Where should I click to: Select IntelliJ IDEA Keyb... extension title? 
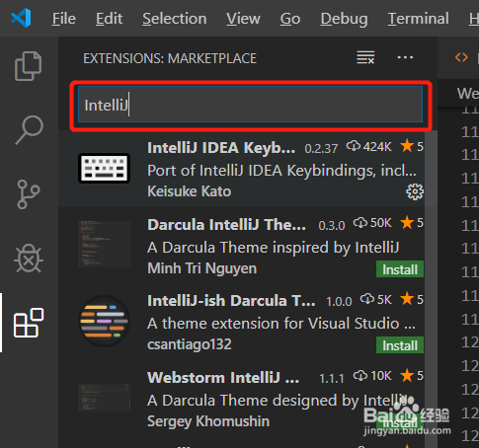221,148
